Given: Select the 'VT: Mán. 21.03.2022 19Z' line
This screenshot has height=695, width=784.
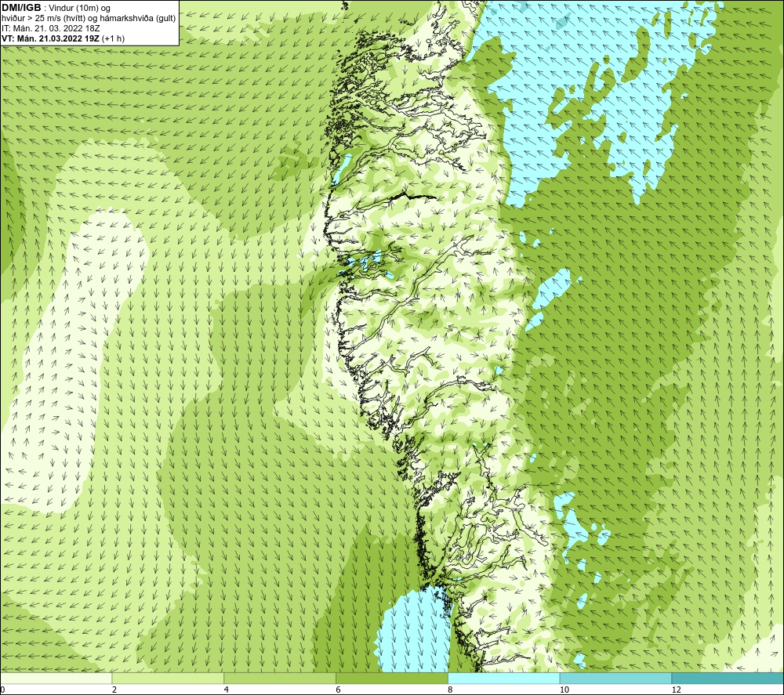Looking at the screenshot, I should click(x=63, y=38).
